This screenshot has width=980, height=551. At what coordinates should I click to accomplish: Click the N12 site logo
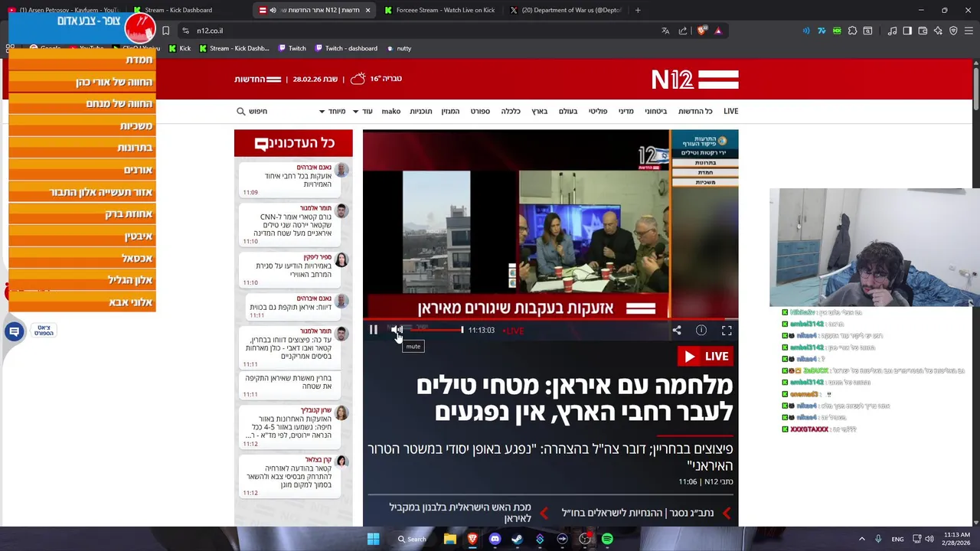(695, 79)
